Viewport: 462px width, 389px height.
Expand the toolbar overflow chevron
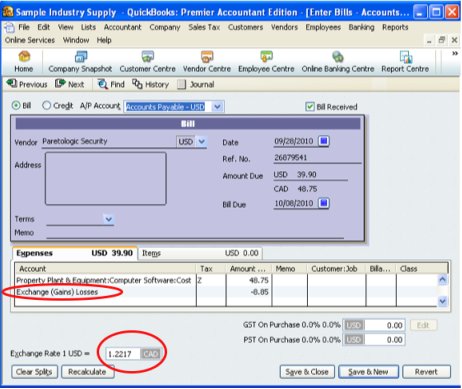(455, 53)
